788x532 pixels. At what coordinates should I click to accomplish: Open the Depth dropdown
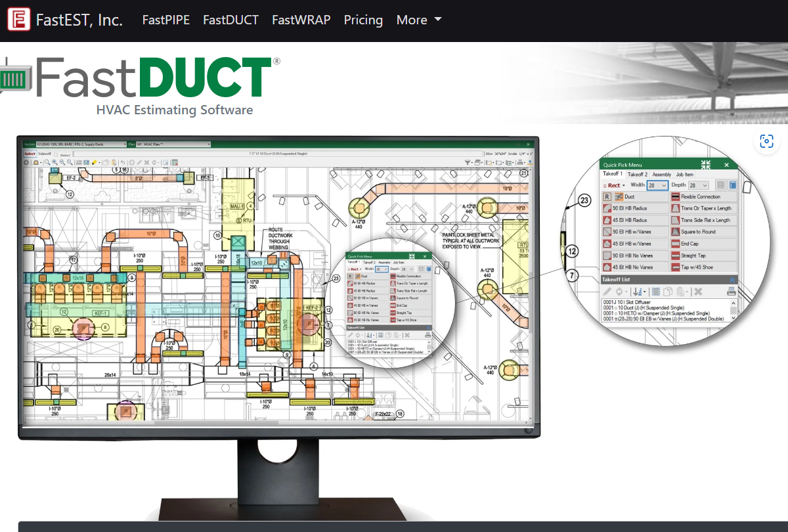[x=699, y=185]
